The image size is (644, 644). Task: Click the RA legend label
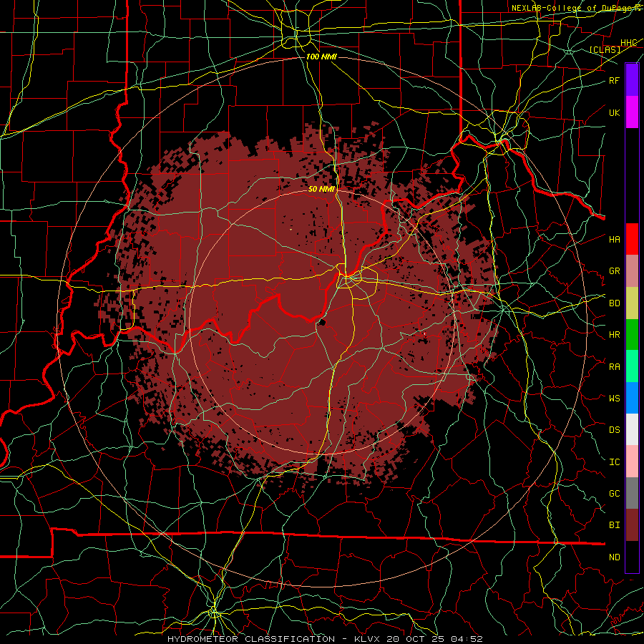point(614,367)
